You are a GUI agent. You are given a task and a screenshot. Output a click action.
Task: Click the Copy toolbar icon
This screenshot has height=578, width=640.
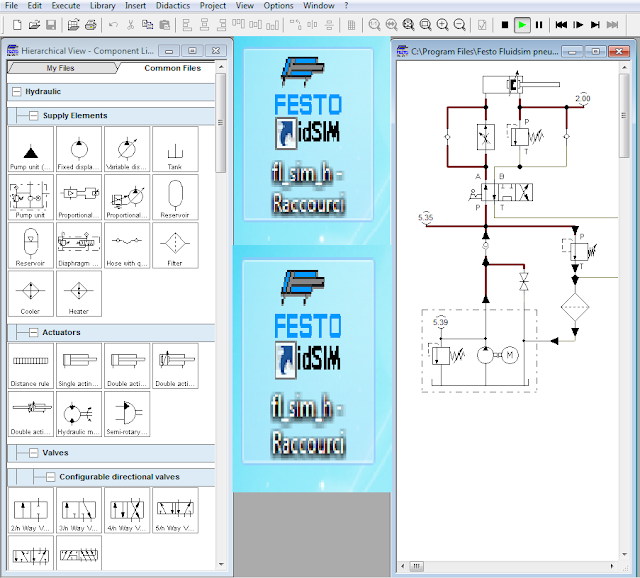click(x=147, y=25)
